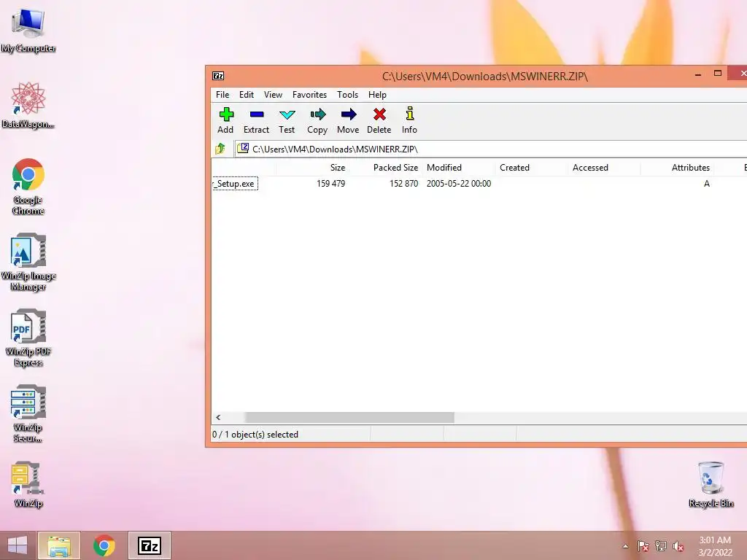Click the horizontal scrollbar thumb
The width and height of the screenshot is (747, 560).
pos(349,418)
